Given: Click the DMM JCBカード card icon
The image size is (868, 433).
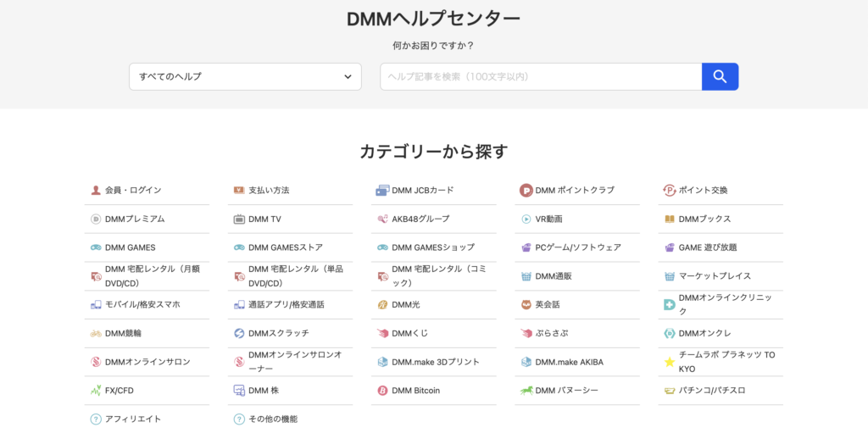Looking at the screenshot, I should [382, 191].
